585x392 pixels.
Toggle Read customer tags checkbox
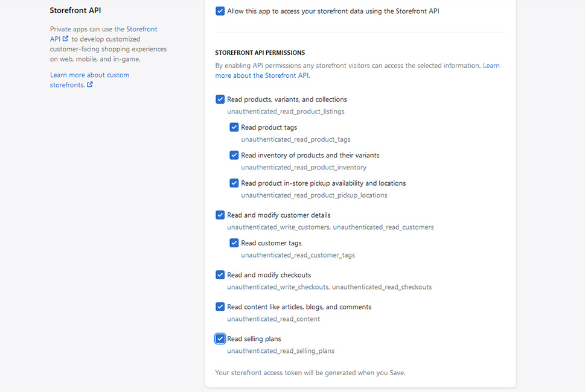tap(234, 243)
